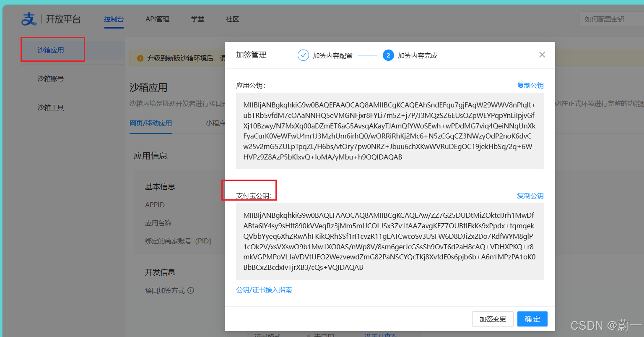This screenshot has width=644, height=337.
Task: Click the APPID label
Action: click(x=155, y=205)
